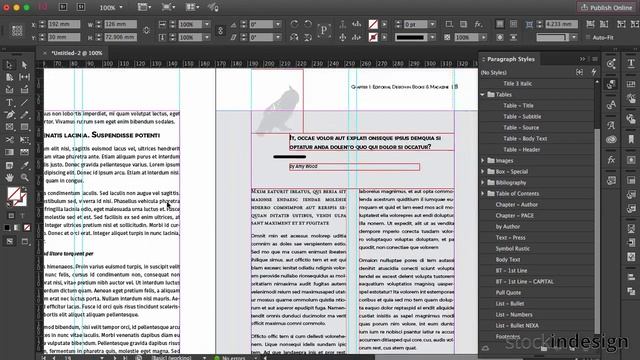The height and width of the screenshot is (360, 640).
Task: Select the Selection tool arrow
Action: (x=9, y=65)
